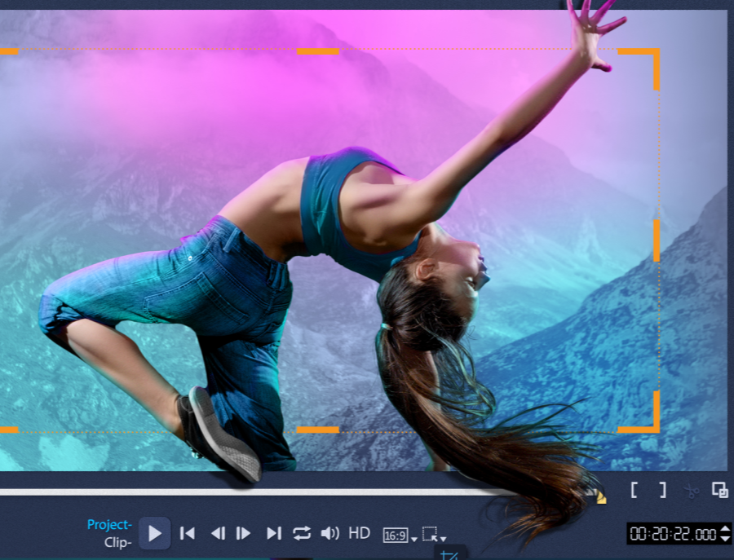Viewport: 734px width, 560px height.
Task: Set Mark-out with right bracket
Action: 662,490
